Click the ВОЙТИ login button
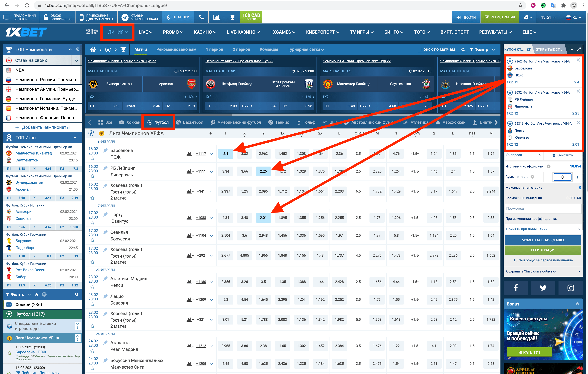 (466, 17)
